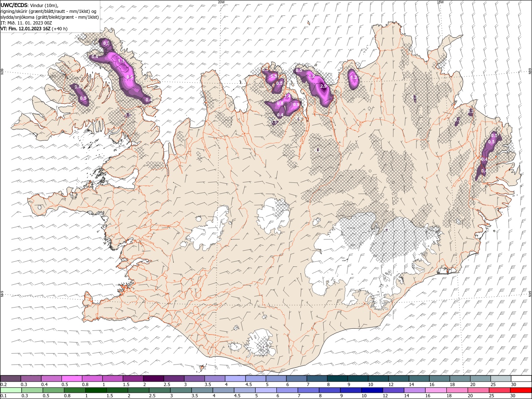Click the "2.5" label in upper legend
The image size is (532, 399).
[x=167, y=384]
